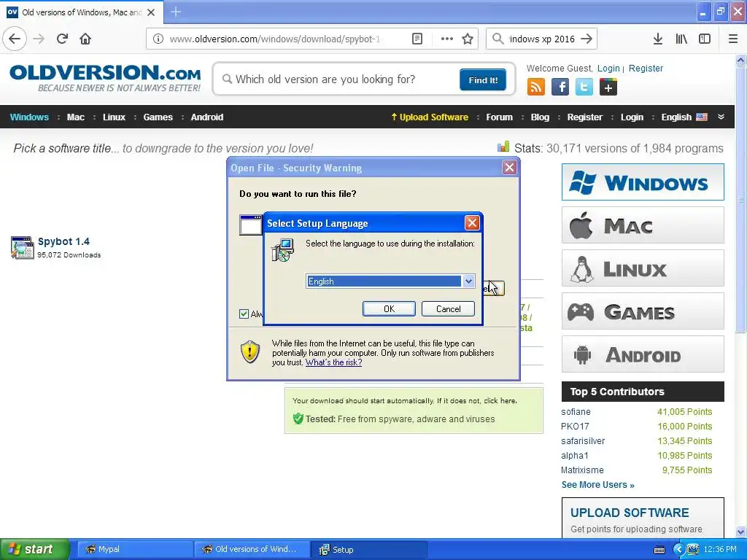Click scrollbar down arrow on page
The image size is (747, 560).
(740, 532)
